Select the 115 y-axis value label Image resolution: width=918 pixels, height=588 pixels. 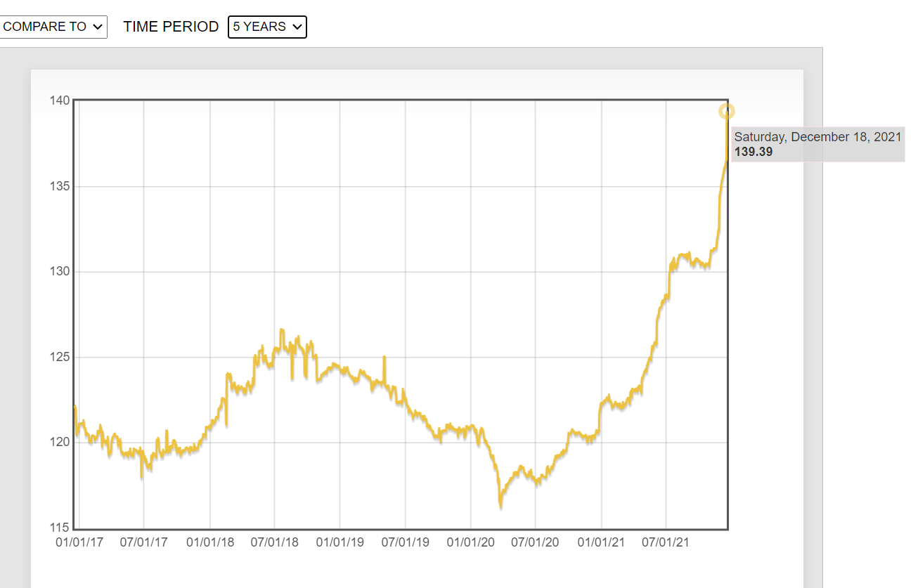click(x=60, y=528)
